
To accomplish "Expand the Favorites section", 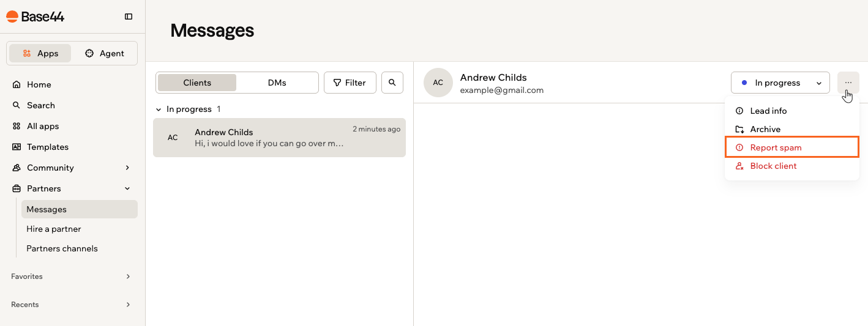I will coord(72,276).
